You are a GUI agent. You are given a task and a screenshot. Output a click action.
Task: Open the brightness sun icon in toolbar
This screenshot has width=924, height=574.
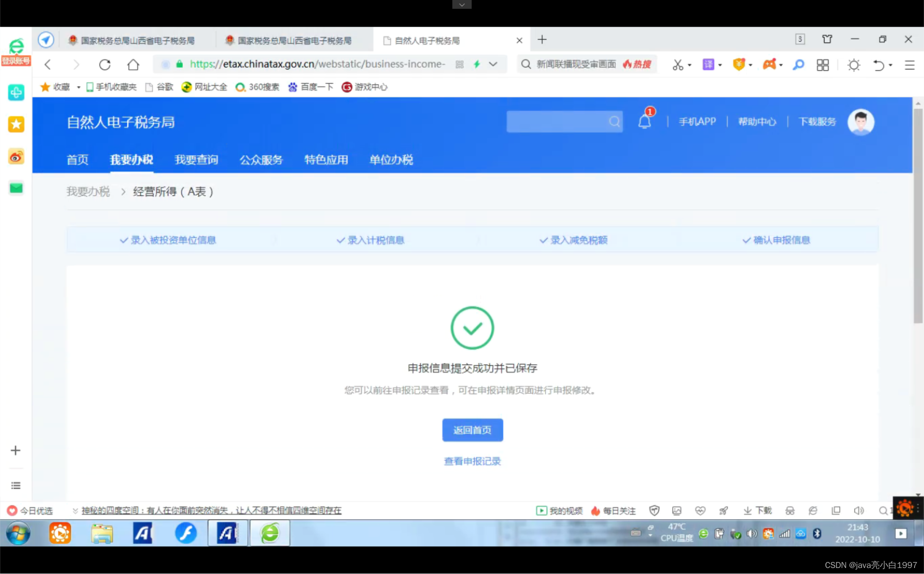pos(853,65)
